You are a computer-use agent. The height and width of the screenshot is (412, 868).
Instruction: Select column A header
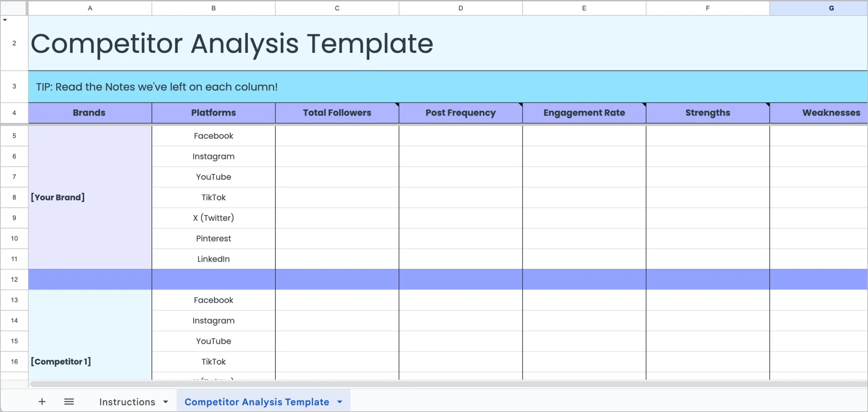90,8
